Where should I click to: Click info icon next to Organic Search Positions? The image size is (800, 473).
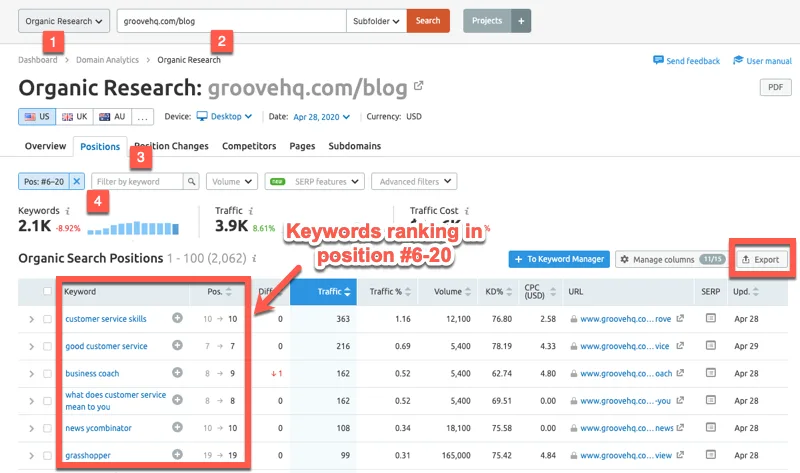(x=254, y=258)
